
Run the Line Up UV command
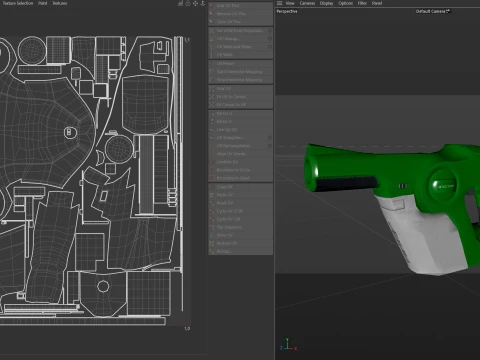pyautogui.click(x=240, y=130)
